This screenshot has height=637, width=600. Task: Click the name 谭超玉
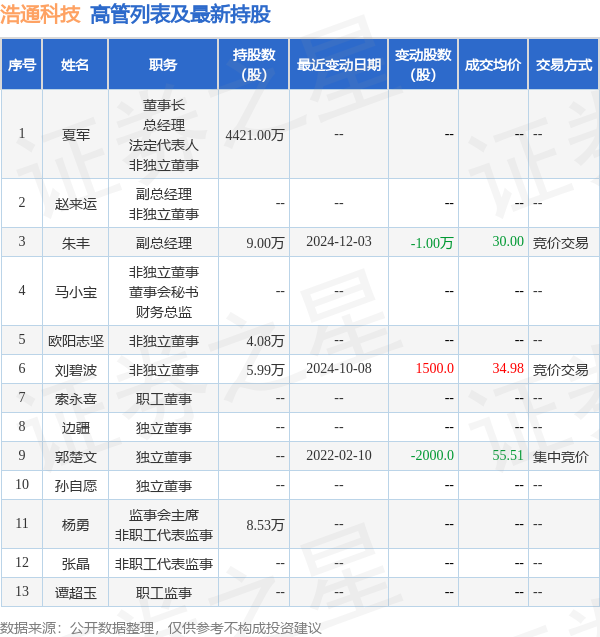click(76, 593)
